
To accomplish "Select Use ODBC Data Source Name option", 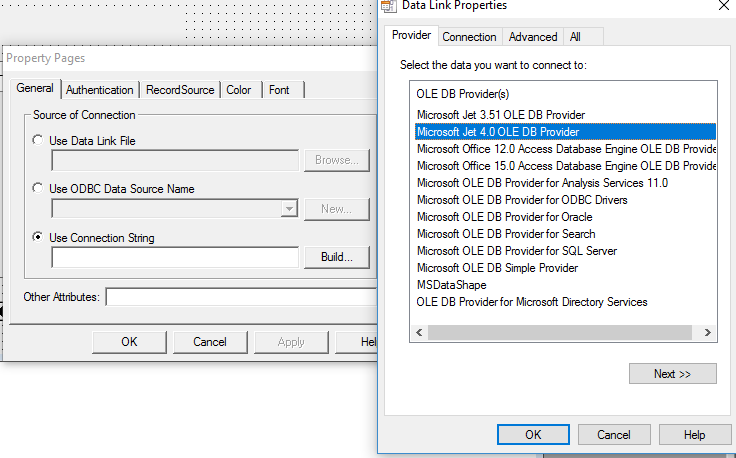I will coord(38,188).
